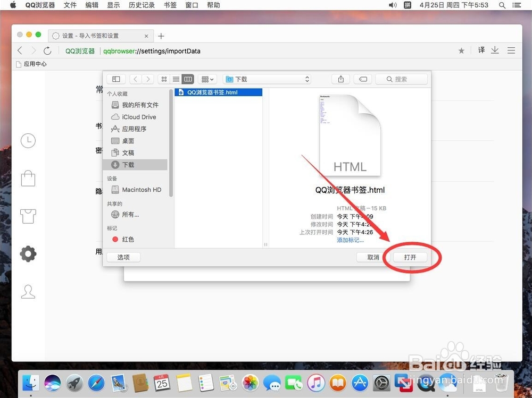Click the input method icon in menu bar
This screenshot has height=398, width=532.
408,5
